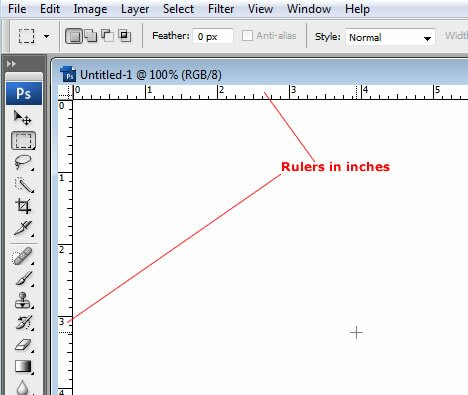Image resolution: width=468 pixels, height=395 pixels.
Task: Click the Ps logo atop the toolbox
Action: click(24, 94)
